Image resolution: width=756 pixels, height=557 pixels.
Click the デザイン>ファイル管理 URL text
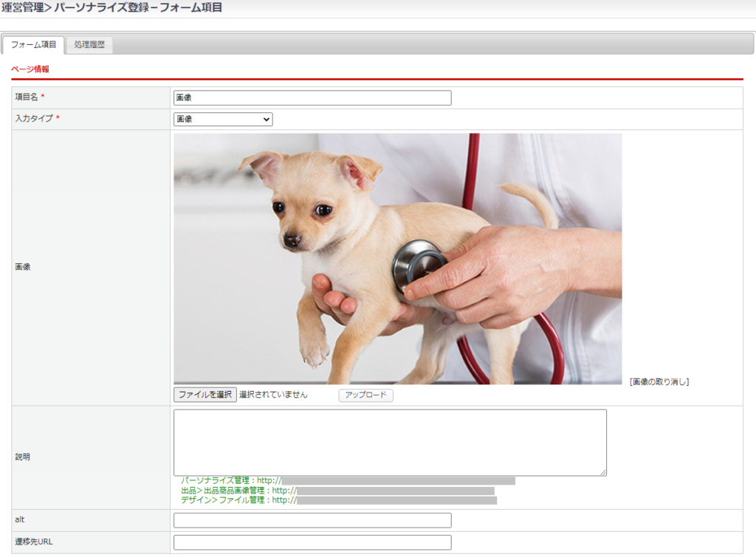click(x=339, y=500)
